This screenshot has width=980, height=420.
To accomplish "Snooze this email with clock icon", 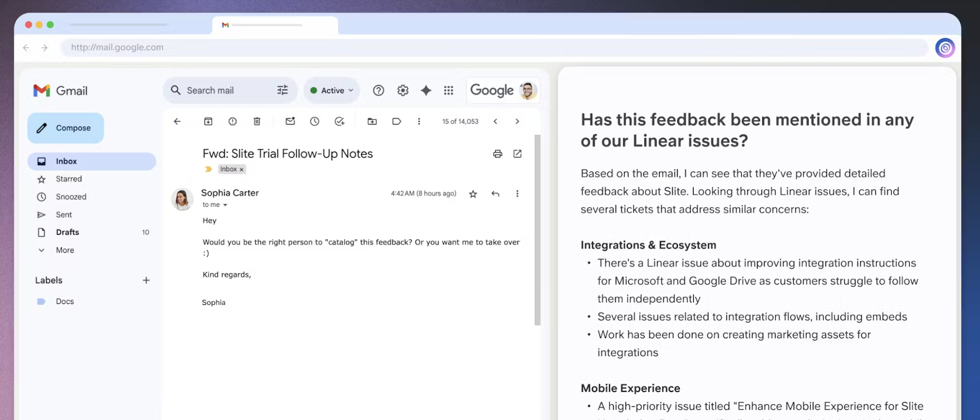I will [x=314, y=121].
